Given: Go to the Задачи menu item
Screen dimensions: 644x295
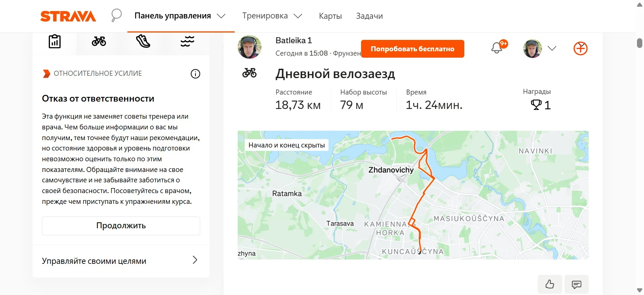Looking at the screenshot, I should (x=369, y=16).
